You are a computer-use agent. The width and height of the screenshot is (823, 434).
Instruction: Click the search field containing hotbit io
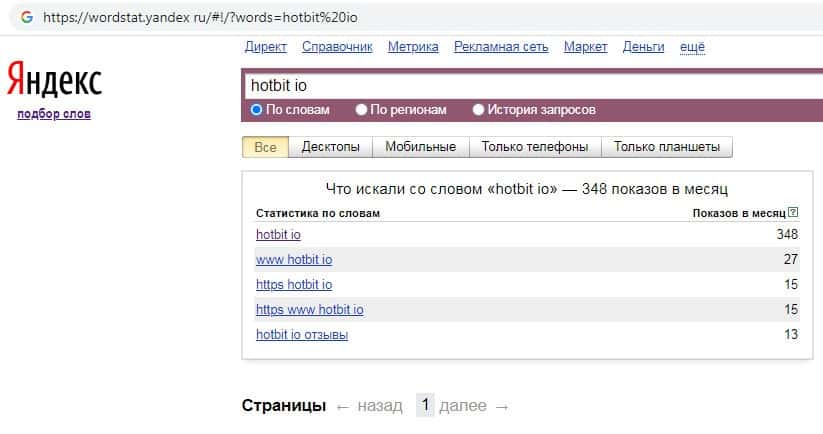tap(530, 85)
